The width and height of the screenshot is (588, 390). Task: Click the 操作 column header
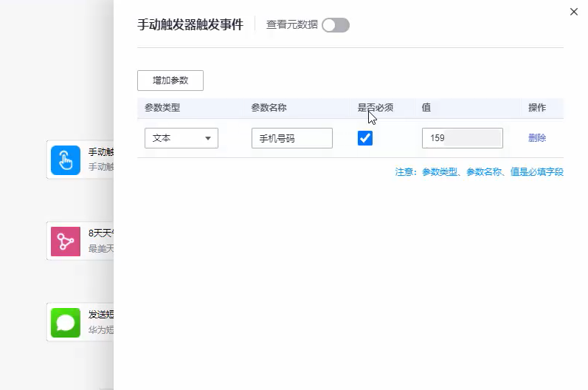(537, 108)
